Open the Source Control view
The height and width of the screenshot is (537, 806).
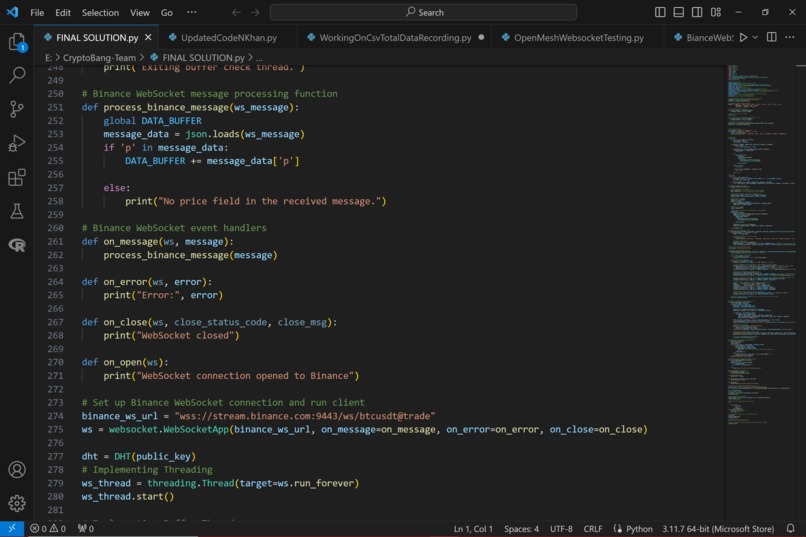click(x=17, y=109)
